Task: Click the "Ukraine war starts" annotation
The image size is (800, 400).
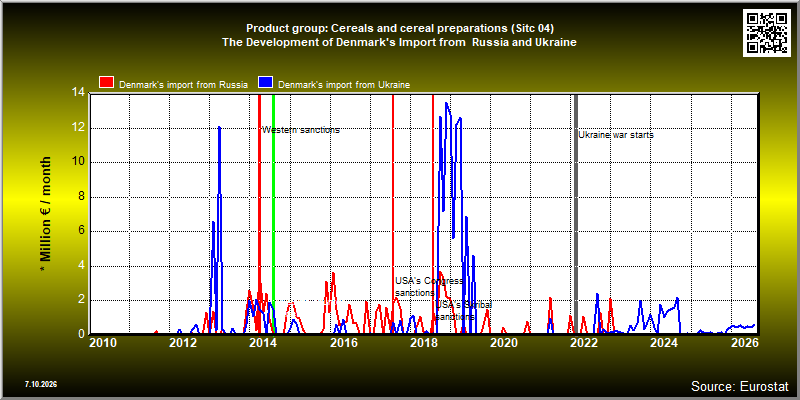Action: click(616, 135)
